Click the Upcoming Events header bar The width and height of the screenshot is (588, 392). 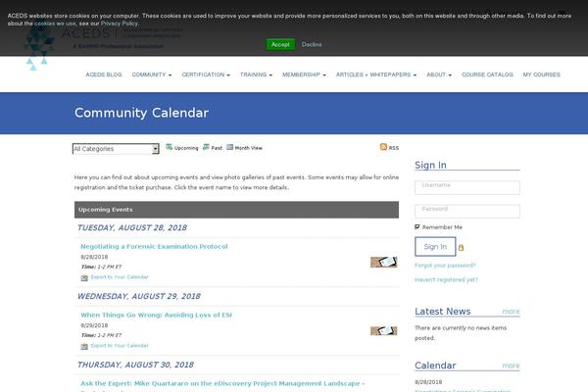pos(236,210)
